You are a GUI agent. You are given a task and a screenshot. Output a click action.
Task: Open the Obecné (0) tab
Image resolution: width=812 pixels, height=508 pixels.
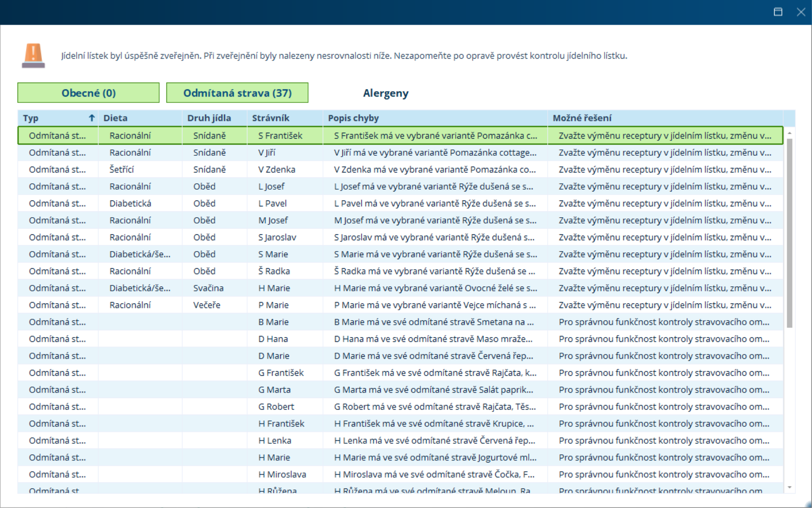pyautogui.click(x=88, y=93)
